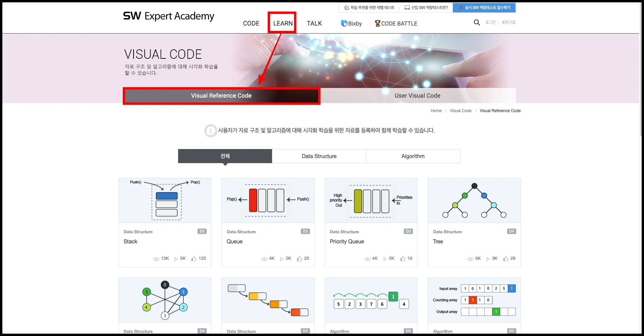Open the CODE BATTLE menu item
644x336 pixels.
(396, 23)
